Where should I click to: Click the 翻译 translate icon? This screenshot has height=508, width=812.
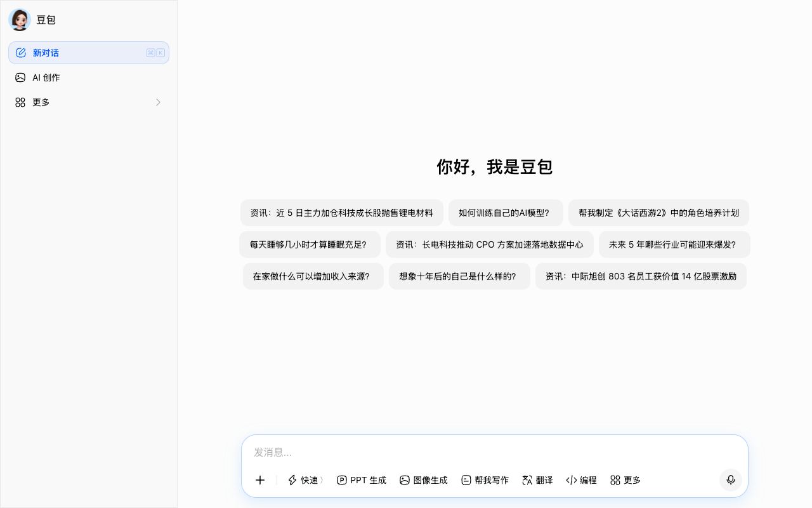point(527,480)
